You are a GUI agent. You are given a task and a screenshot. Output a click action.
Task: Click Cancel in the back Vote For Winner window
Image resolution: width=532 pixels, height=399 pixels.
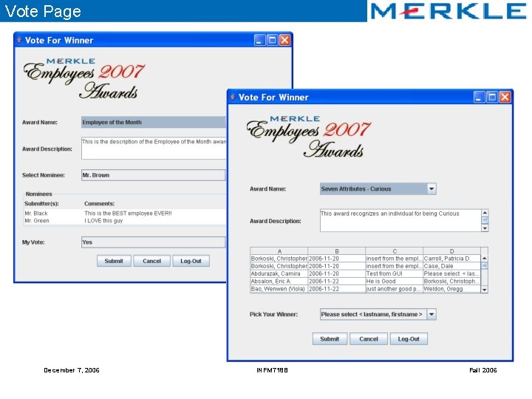click(x=151, y=261)
